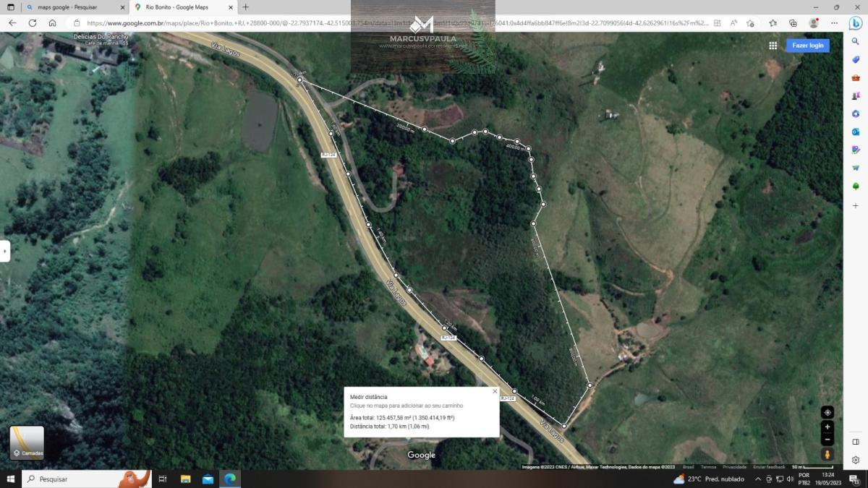Open a new browser tab
Viewport: 868px width, 488px height.
(246, 7)
